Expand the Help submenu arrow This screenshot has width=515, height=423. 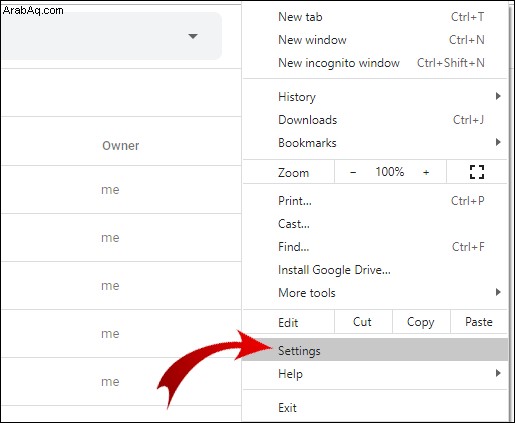[498, 373]
